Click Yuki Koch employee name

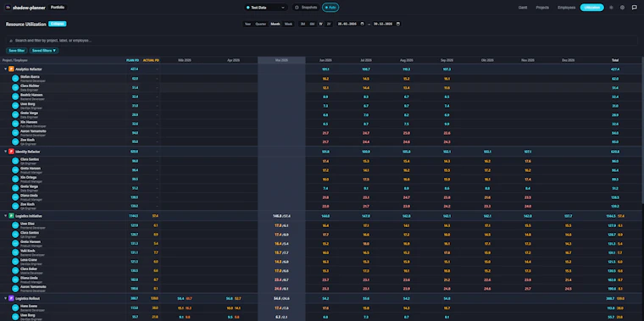[x=27, y=251]
